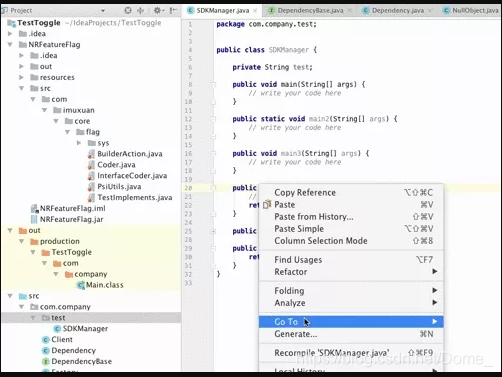
Task: Choose Recompile 'SDKManager.java' menu item
Action: pyautogui.click(x=351, y=353)
